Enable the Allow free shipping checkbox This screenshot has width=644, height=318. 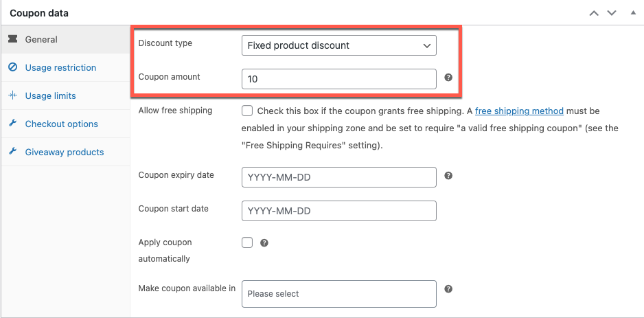(x=247, y=111)
